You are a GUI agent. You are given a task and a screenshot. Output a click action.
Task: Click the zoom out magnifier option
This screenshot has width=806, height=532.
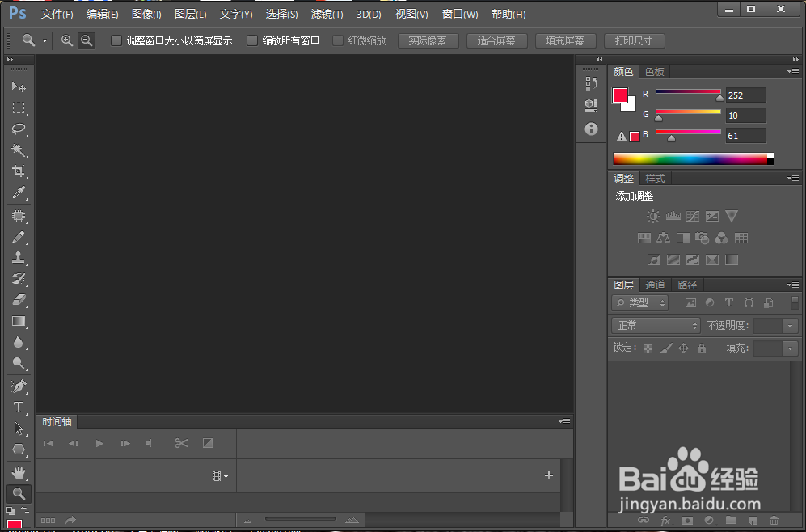(87, 40)
